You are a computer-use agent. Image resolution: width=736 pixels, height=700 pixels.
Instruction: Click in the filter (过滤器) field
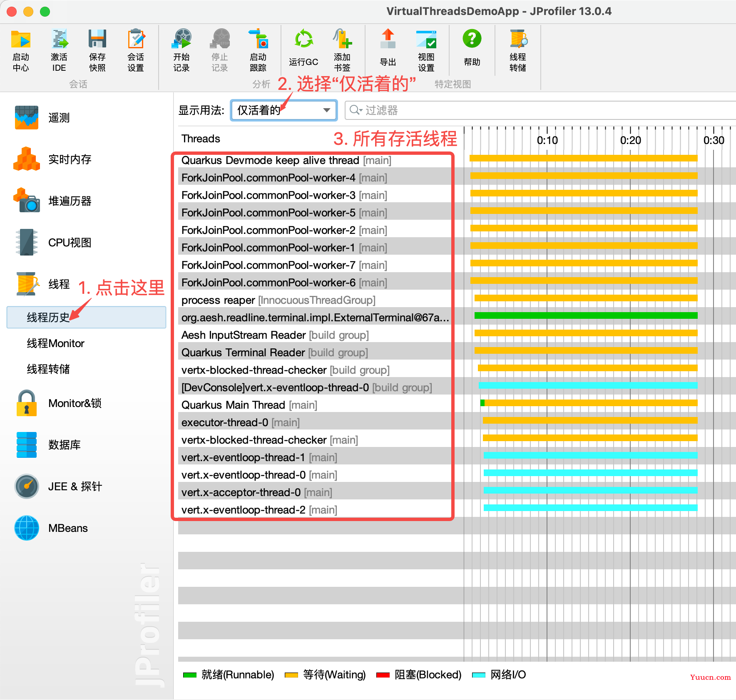pos(541,110)
